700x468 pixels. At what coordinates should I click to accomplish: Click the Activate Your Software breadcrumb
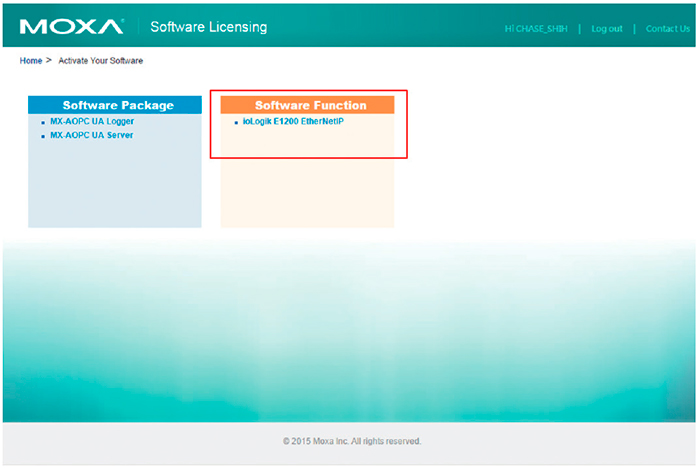click(x=100, y=61)
